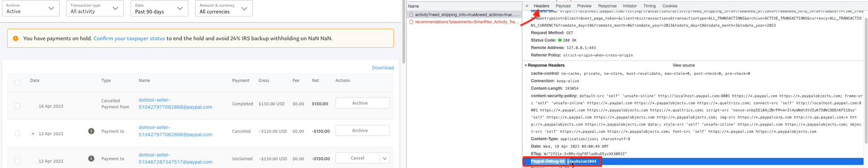Expand the 12 Apr 2023 cancelled transaction row
Viewport: 868px width, 168px height.
(x=33, y=134)
